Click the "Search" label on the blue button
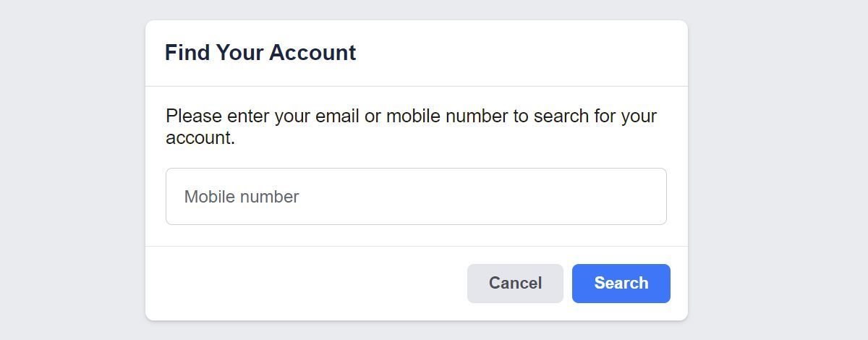This screenshot has width=868, height=340. pyautogui.click(x=621, y=284)
